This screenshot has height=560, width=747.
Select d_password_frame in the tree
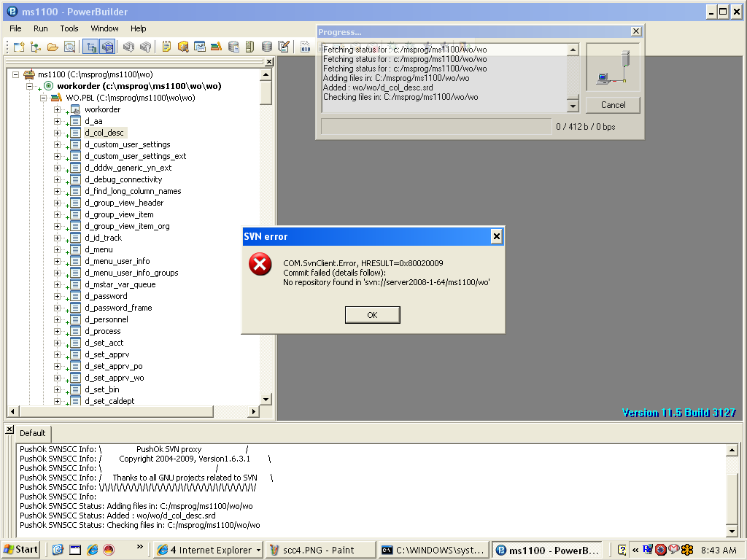point(118,308)
